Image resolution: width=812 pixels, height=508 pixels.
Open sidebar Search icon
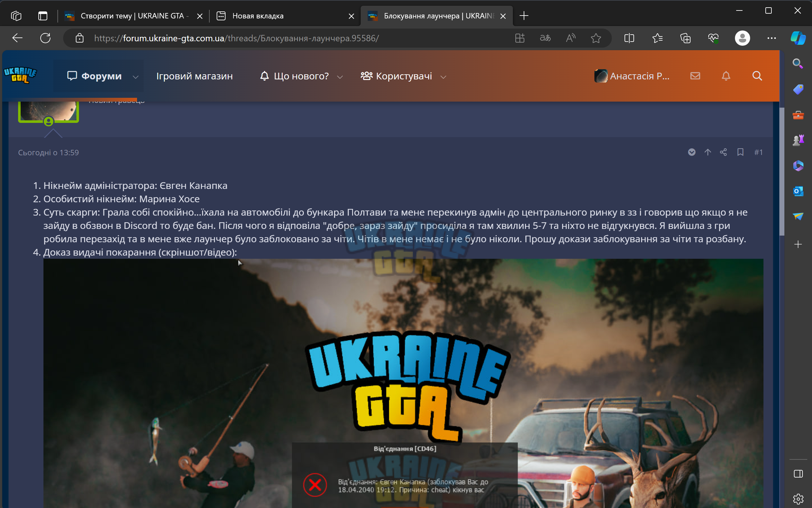[x=798, y=63]
